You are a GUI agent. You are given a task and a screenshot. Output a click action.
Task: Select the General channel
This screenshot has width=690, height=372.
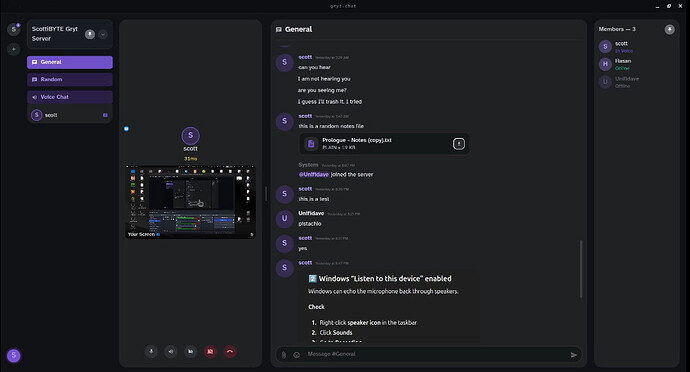[x=70, y=62]
